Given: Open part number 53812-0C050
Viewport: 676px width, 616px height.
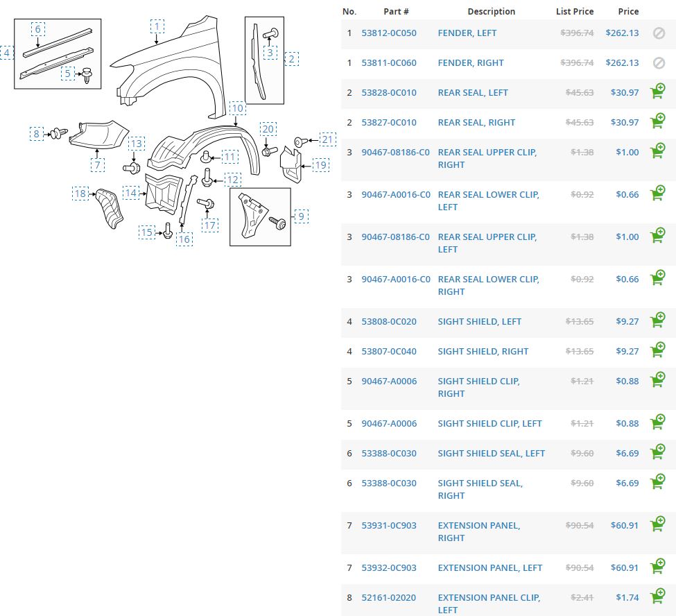Looking at the screenshot, I should coord(389,33).
